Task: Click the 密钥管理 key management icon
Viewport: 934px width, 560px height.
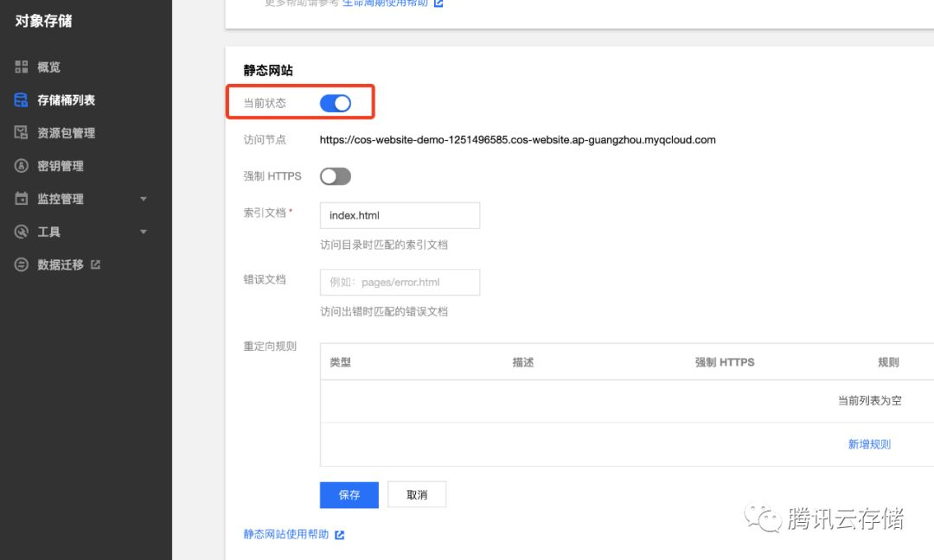Action: click(22, 166)
